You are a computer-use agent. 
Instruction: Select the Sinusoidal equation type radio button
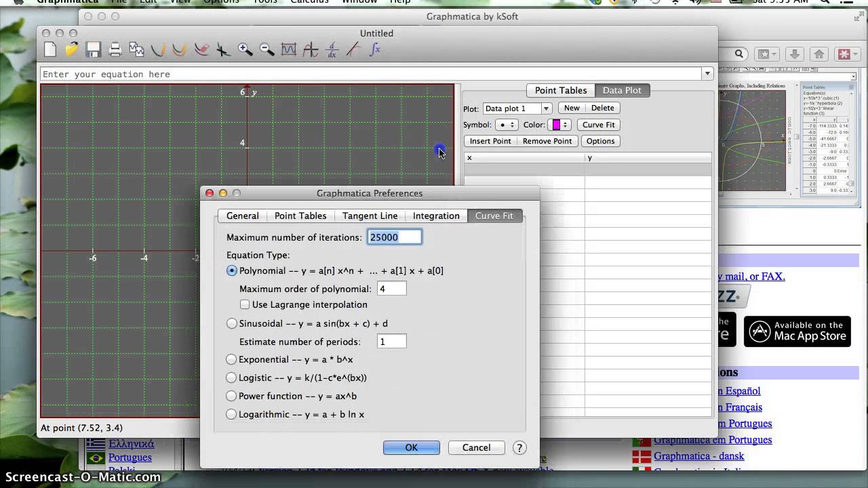pyautogui.click(x=232, y=323)
